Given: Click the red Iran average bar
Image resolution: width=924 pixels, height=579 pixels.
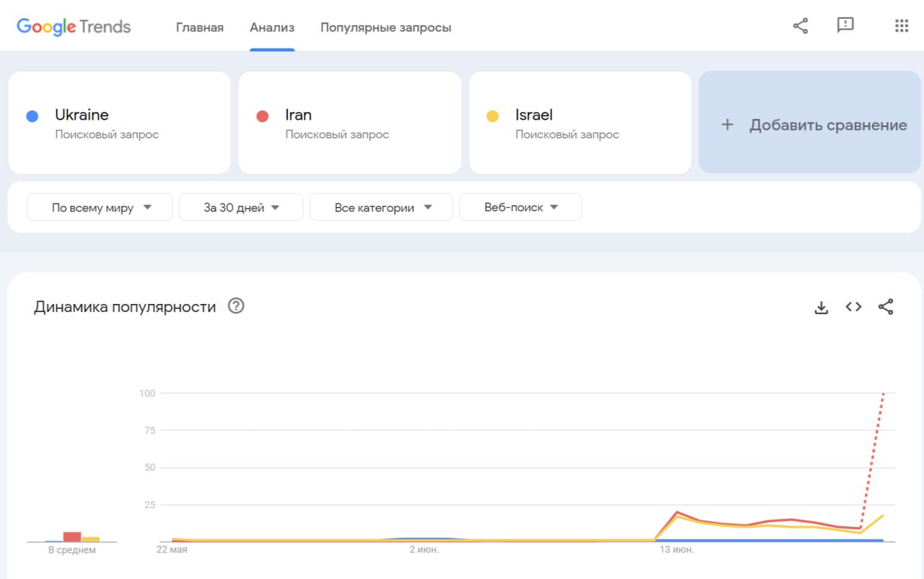Looking at the screenshot, I should (x=72, y=536).
